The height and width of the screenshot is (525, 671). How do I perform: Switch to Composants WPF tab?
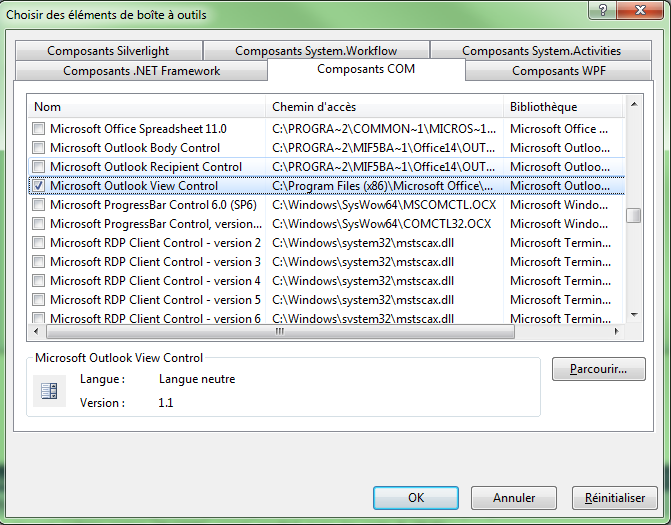(558, 71)
